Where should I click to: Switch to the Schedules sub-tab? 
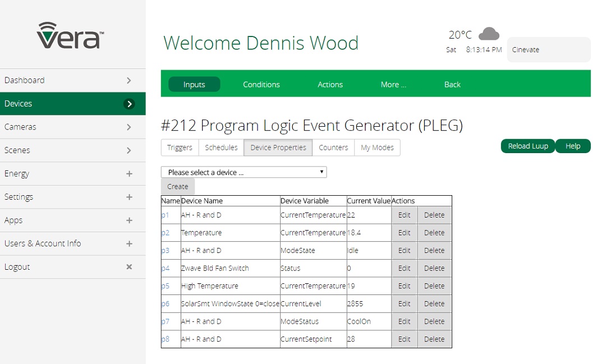click(x=221, y=148)
